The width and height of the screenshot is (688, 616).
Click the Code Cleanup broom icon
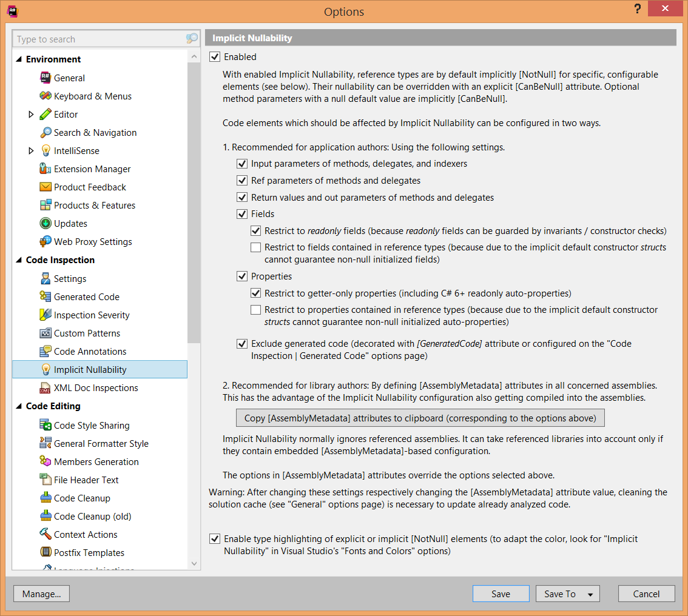pos(46,498)
